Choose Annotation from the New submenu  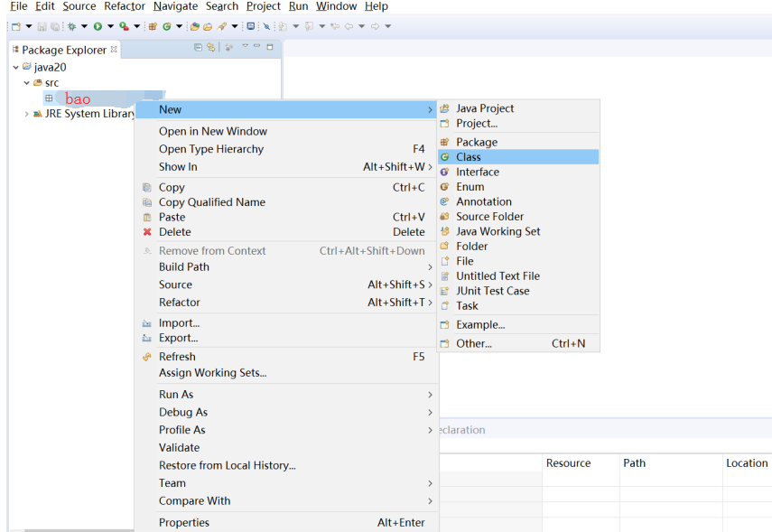(x=518, y=202)
